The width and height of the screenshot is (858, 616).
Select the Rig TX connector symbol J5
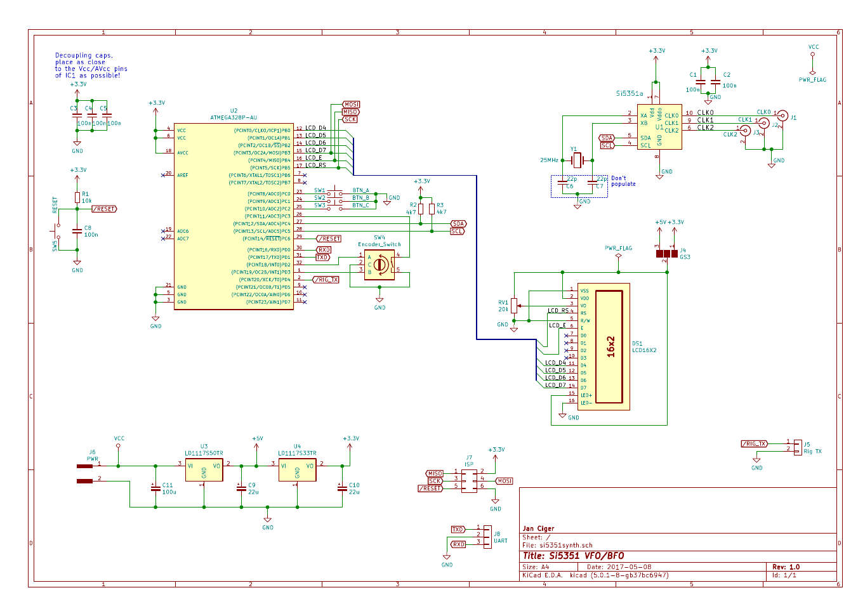798,446
